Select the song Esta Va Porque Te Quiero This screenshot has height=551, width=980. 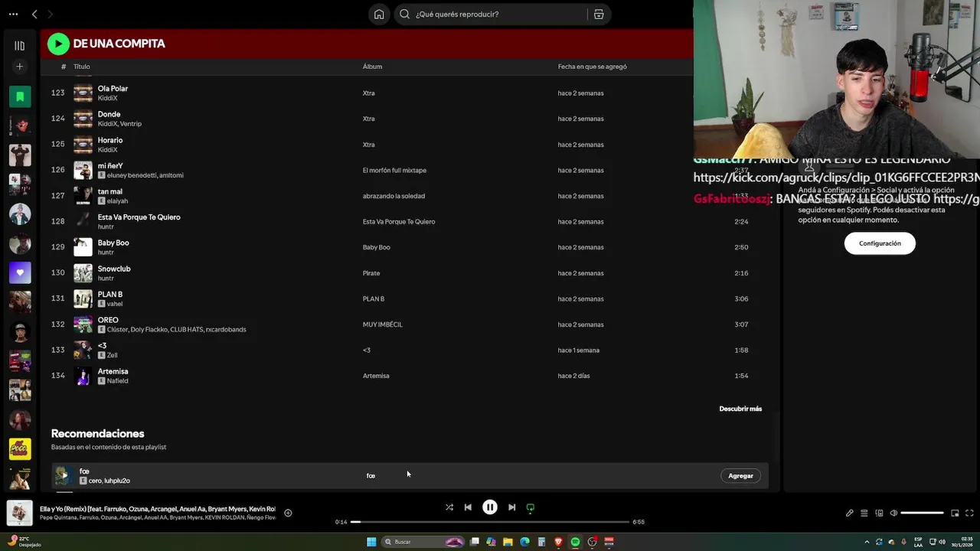pos(139,217)
